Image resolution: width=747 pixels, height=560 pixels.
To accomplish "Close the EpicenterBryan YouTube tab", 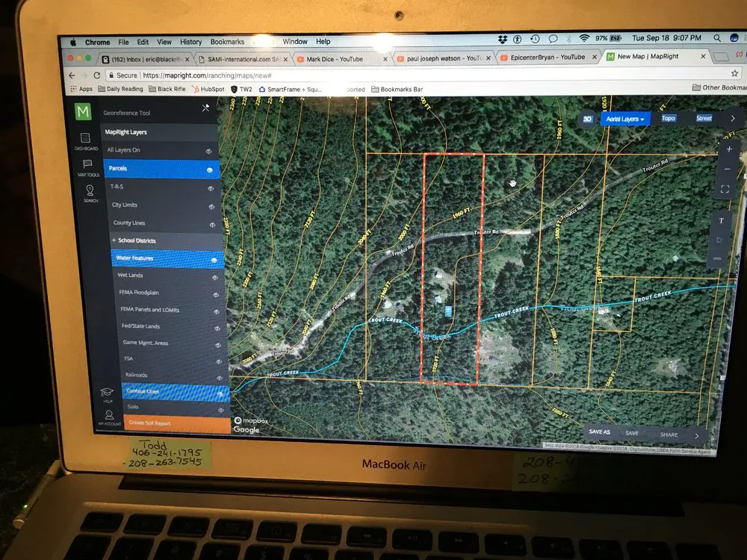I will [595, 57].
